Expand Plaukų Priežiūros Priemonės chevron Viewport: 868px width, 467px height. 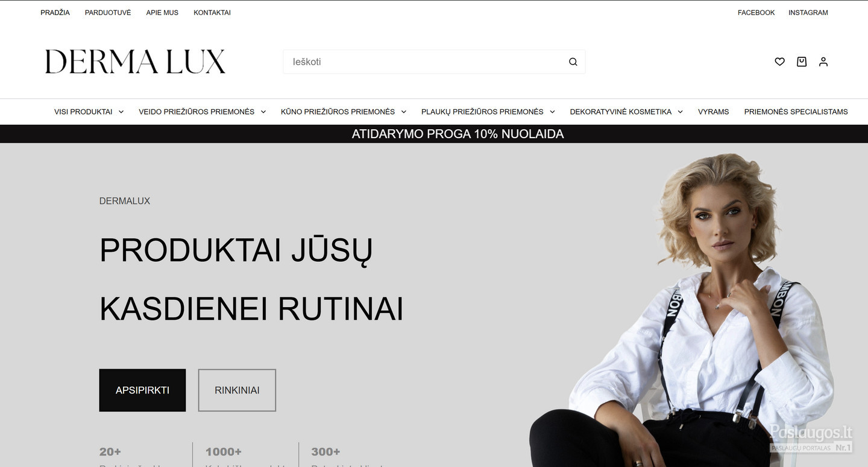pos(552,112)
